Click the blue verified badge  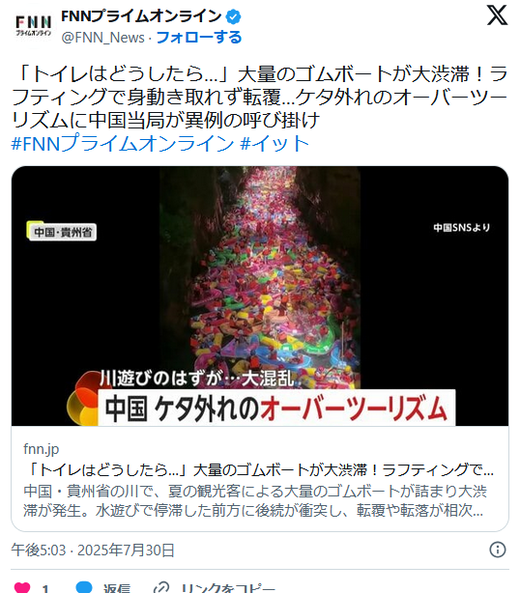(x=233, y=16)
